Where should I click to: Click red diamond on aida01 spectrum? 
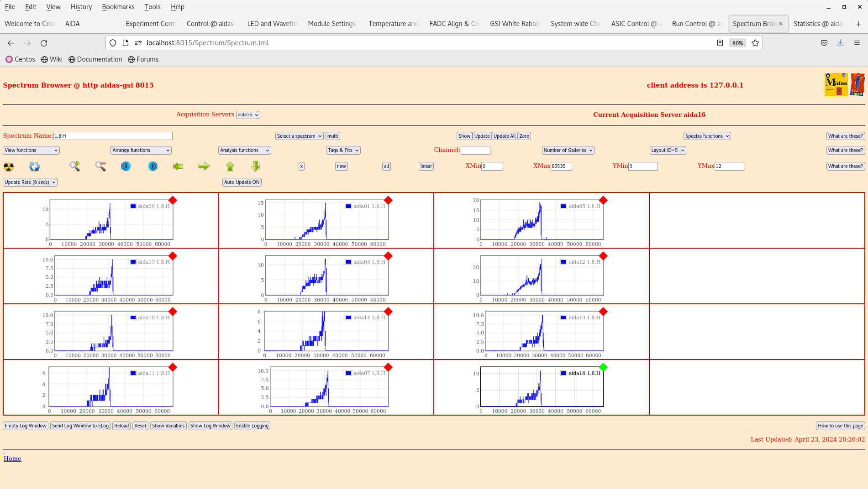[x=388, y=200]
